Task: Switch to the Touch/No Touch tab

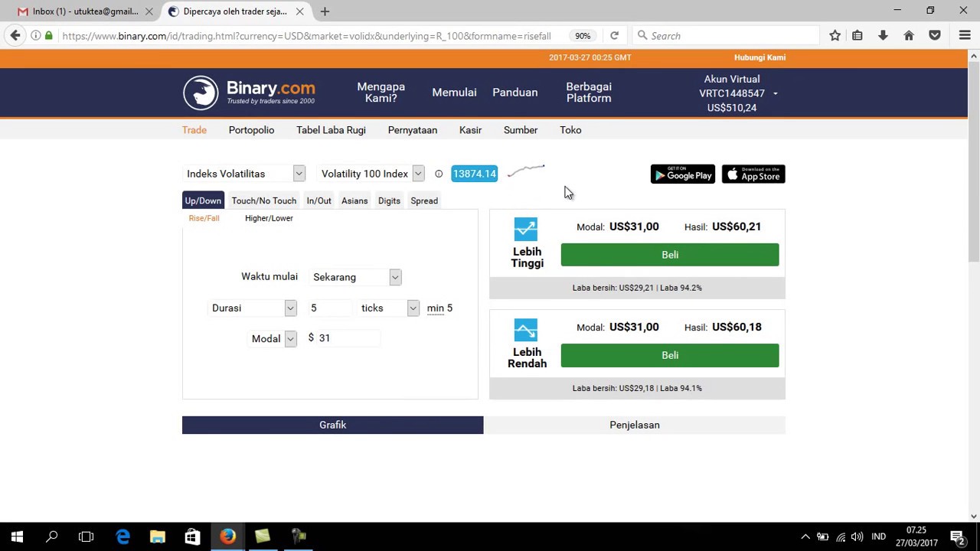Action: [263, 201]
